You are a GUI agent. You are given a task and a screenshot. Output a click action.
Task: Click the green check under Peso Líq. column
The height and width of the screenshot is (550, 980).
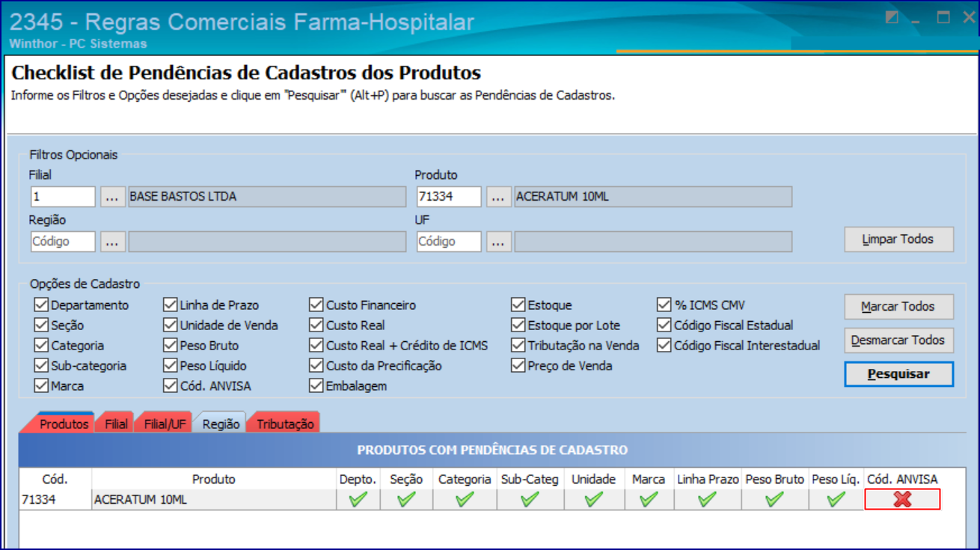[x=836, y=500]
